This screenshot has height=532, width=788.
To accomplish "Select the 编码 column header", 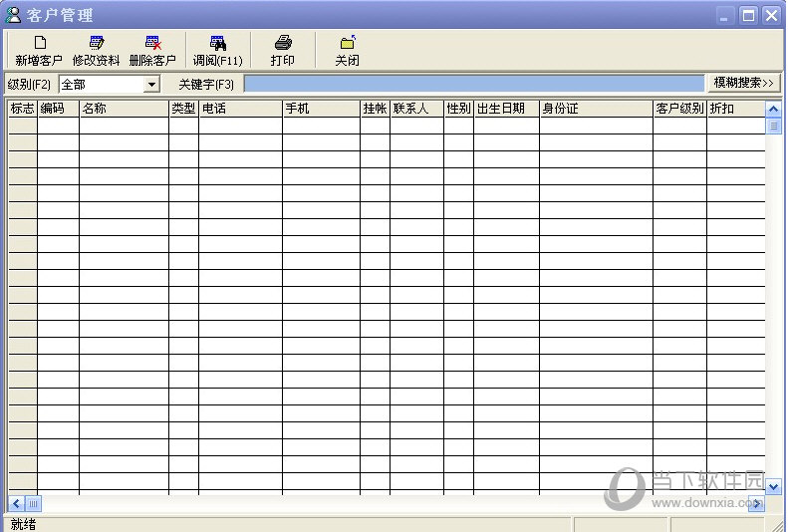I will click(x=59, y=109).
